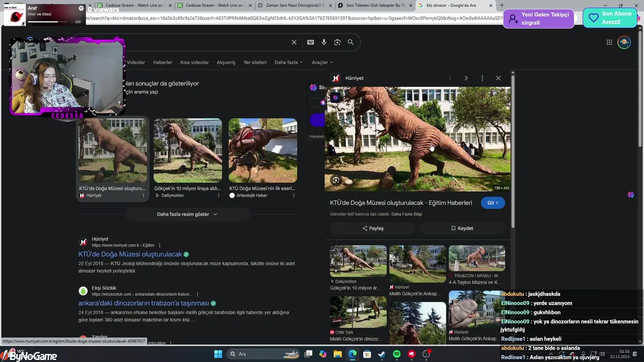Open Windows Start menu
The width and height of the screenshot is (644, 362).
click(x=218, y=354)
